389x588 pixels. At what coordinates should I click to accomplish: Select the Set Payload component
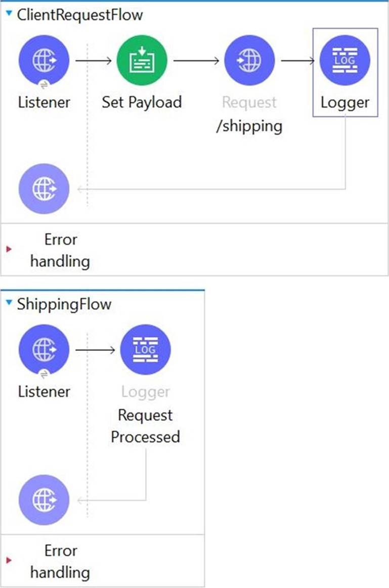click(x=142, y=61)
